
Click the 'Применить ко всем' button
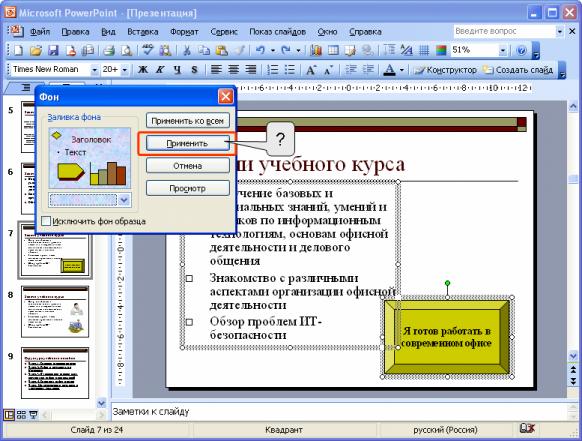pyautogui.click(x=187, y=121)
